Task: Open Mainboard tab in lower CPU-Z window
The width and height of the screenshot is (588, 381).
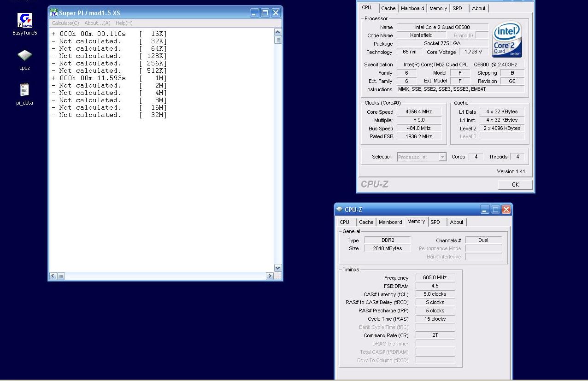Action: point(390,222)
